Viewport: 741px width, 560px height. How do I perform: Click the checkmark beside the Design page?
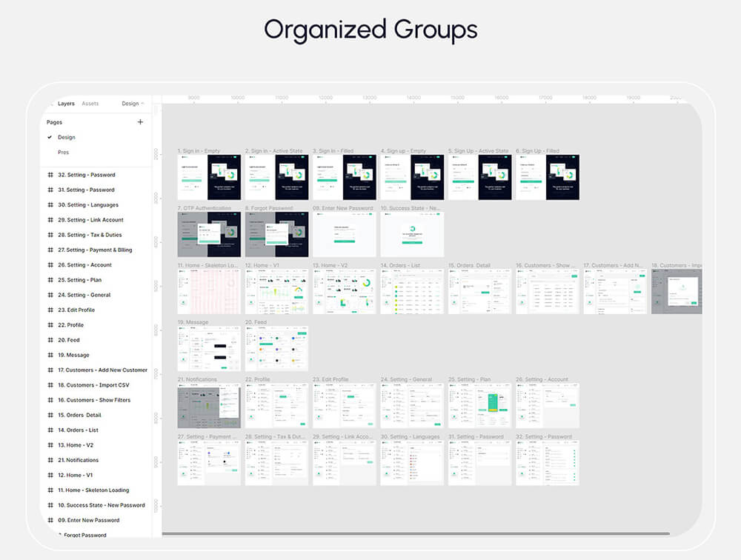[50, 137]
